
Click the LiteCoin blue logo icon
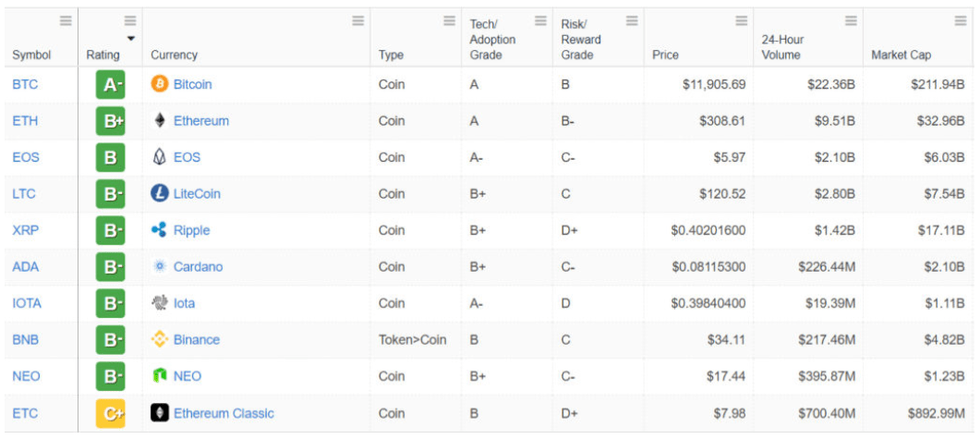pos(160,193)
